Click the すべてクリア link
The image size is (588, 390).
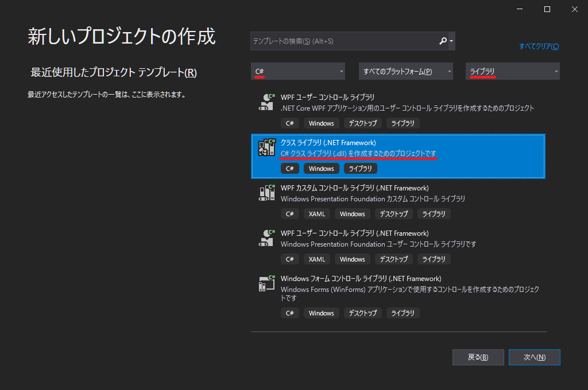pyautogui.click(x=539, y=46)
